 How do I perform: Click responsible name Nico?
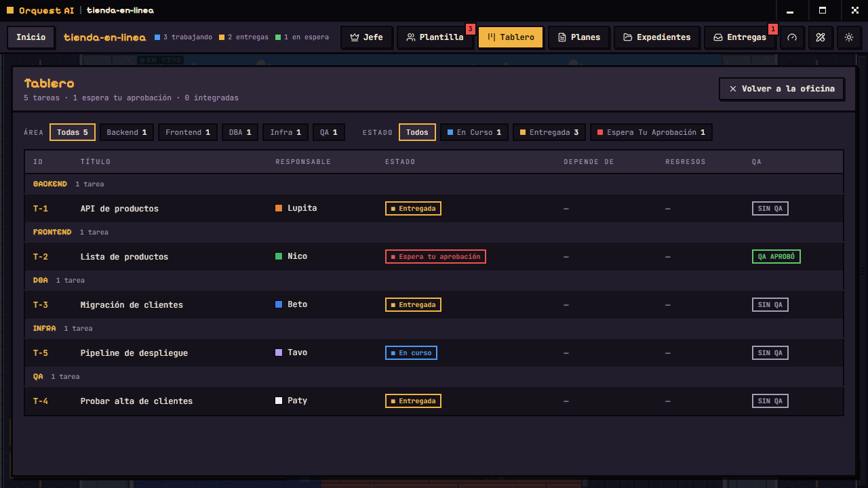tap(297, 256)
